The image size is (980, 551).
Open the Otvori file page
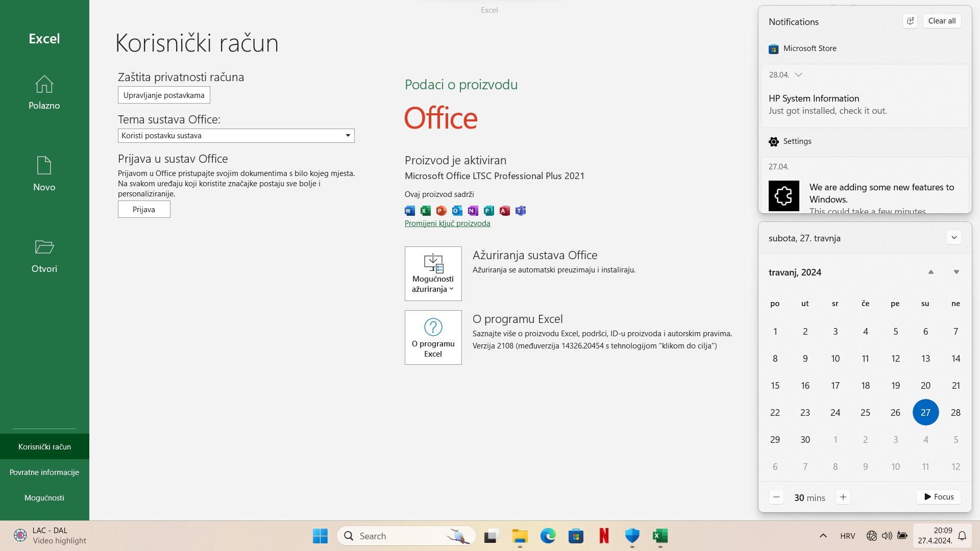point(44,256)
